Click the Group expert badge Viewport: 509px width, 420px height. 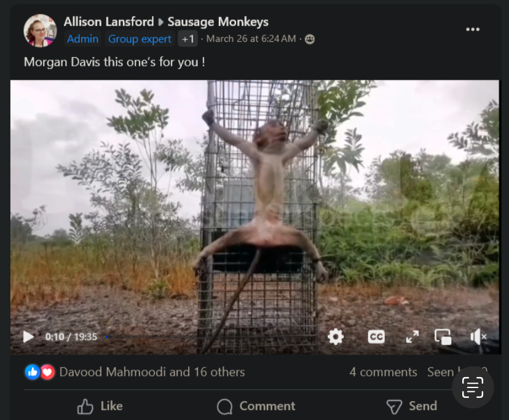coord(140,39)
